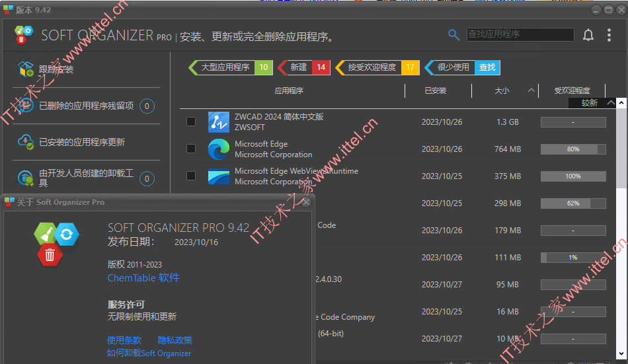
Task: Sort by the 受欢迎程度 column header
Action: tap(572, 91)
